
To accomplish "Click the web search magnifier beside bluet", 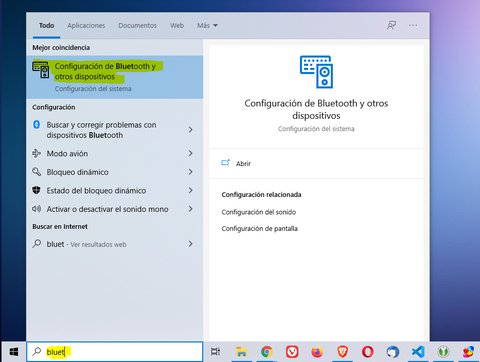I will 37,244.
